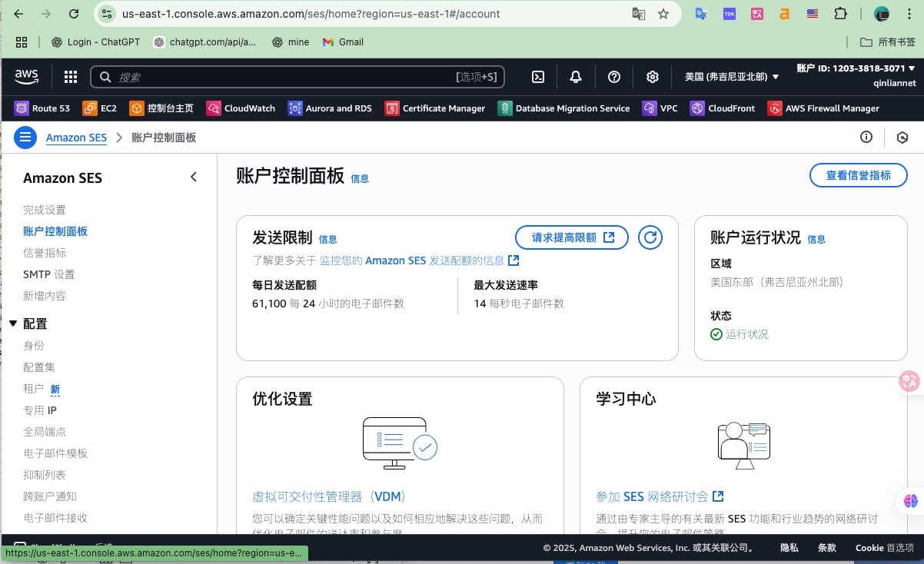Open the notifications bell
924x564 pixels.
576,77
